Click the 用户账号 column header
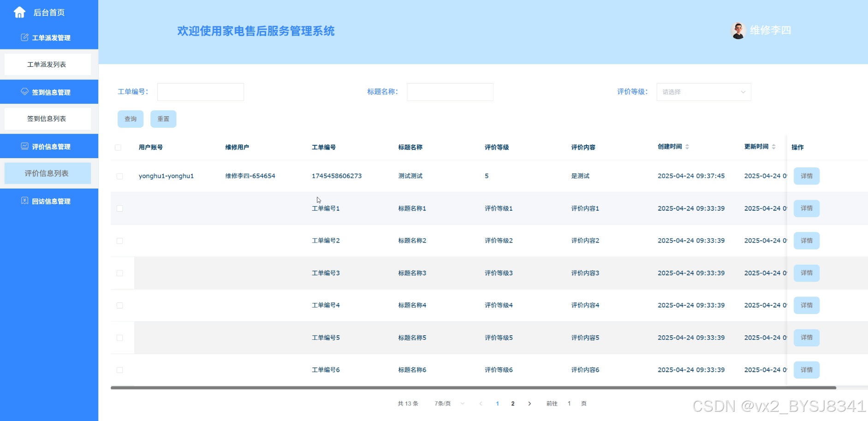 point(150,148)
